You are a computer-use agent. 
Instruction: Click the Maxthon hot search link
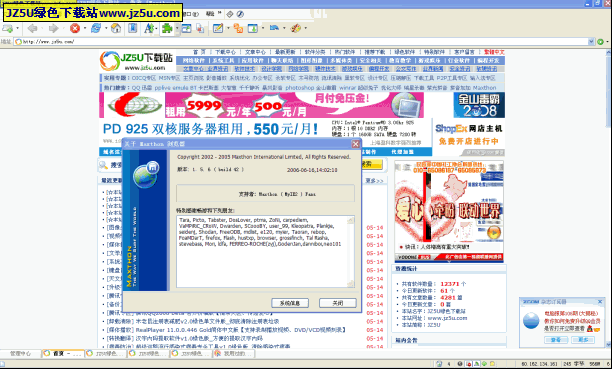(484, 88)
